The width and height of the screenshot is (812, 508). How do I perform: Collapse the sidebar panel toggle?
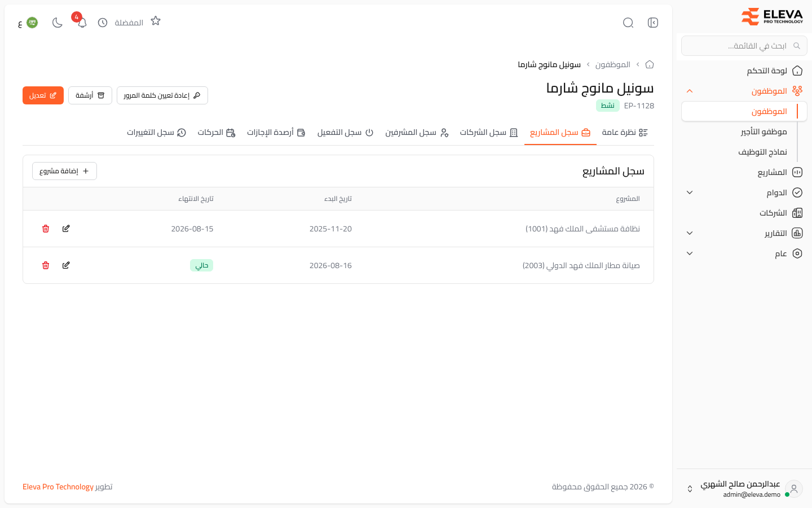[653, 23]
